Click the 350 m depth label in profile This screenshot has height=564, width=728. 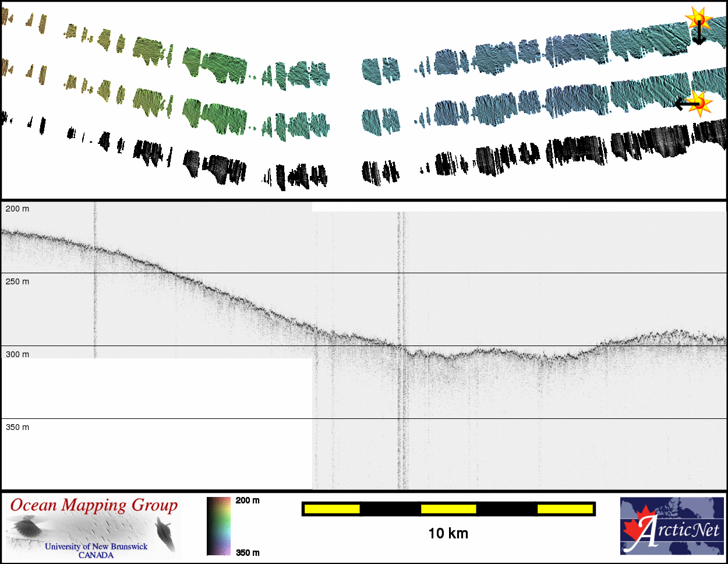[17, 427]
